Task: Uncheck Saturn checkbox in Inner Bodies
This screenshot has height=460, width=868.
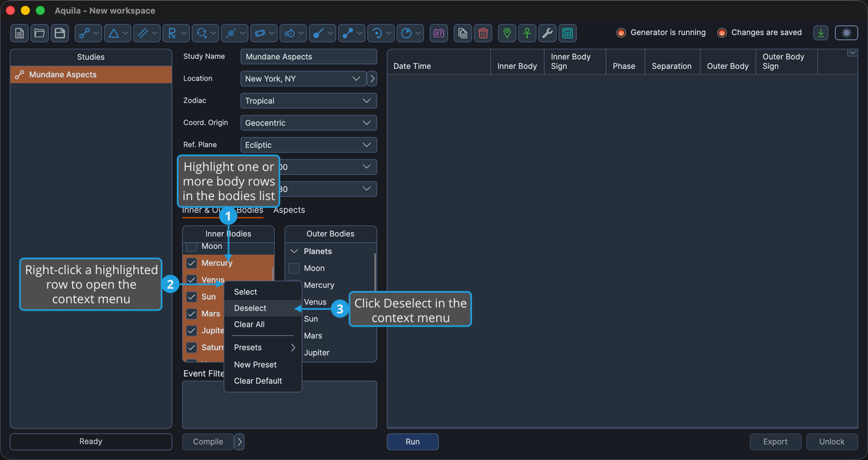Action: tap(192, 348)
